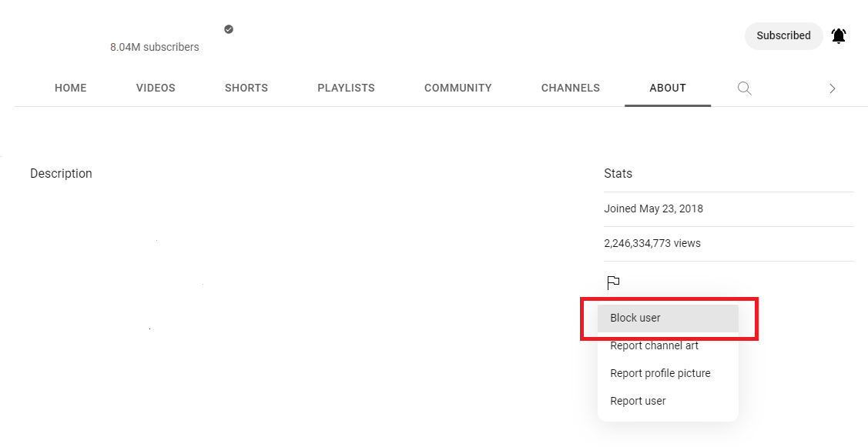Open channel search with the magnifier icon

tap(744, 88)
